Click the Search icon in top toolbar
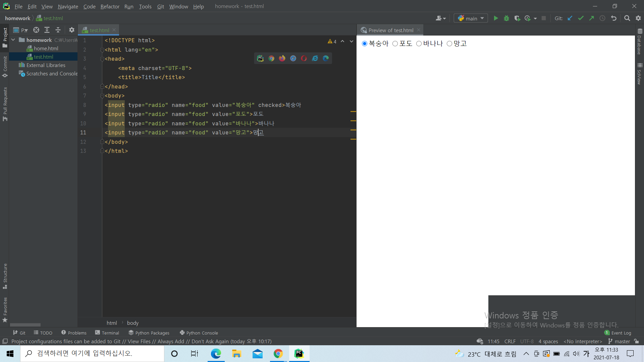The width and height of the screenshot is (644, 362). point(627,18)
